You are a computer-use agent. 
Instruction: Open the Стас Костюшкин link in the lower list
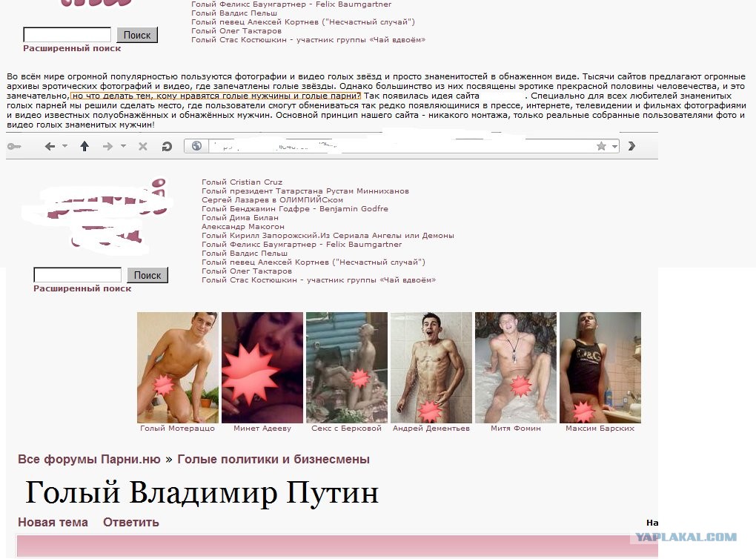(x=319, y=279)
